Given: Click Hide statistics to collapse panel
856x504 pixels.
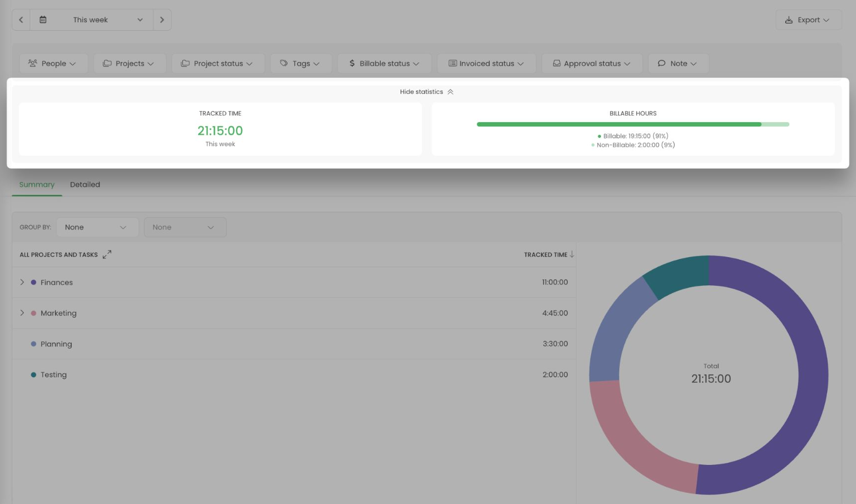Looking at the screenshot, I should [x=427, y=92].
